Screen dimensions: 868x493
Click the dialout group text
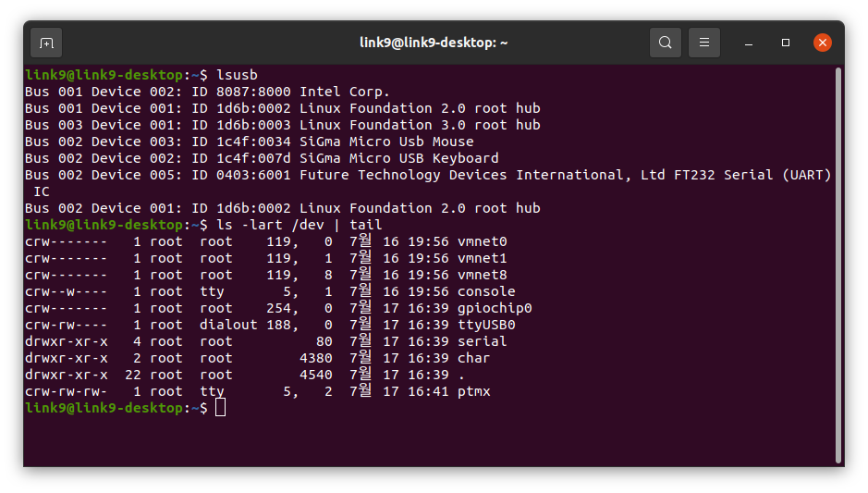coord(228,325)
